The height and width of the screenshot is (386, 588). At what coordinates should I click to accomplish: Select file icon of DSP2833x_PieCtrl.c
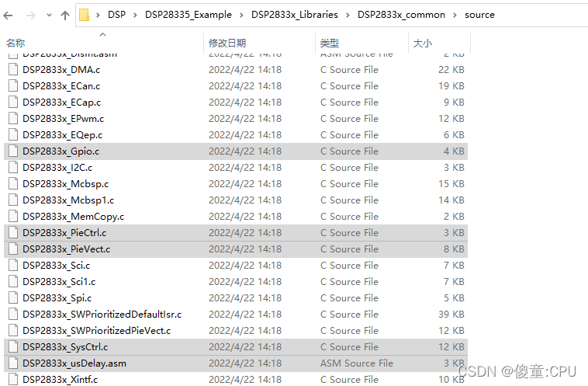(13, 233)
